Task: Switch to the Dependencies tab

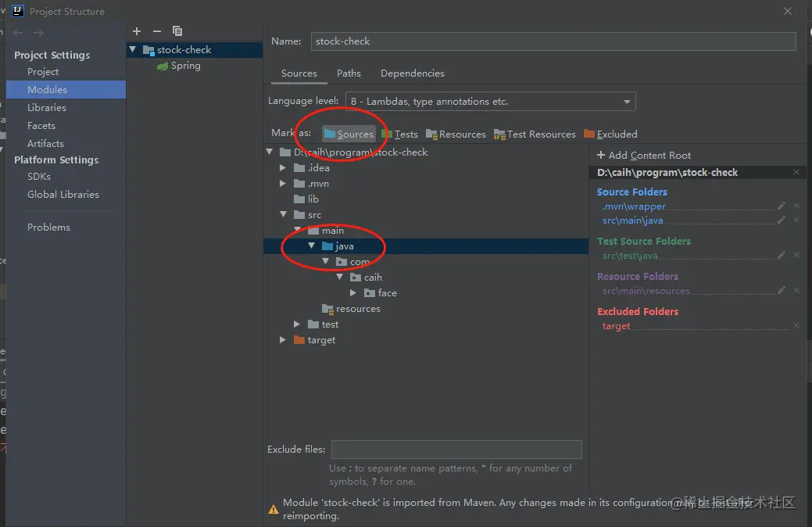Action: [x=412, y=73]
